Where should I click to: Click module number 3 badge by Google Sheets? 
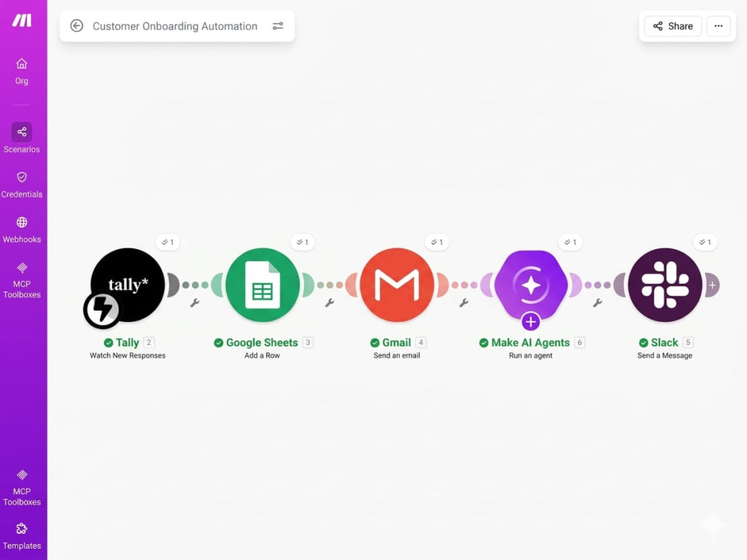click(x=308, y=343)
